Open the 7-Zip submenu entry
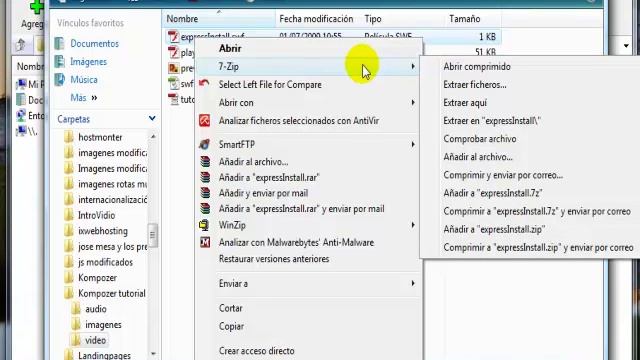The height and width of the screenshot is (360, 640). pyautogui.click(x=308, y=67)
